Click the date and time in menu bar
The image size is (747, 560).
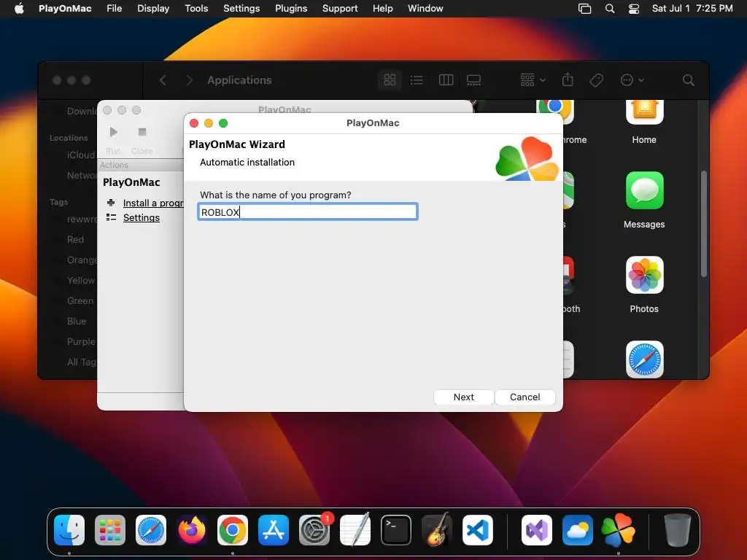[x=692, y=8]
